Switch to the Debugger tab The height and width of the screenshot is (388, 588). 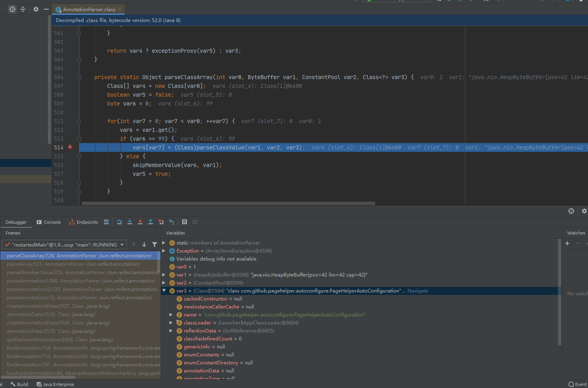coord(16,222)
